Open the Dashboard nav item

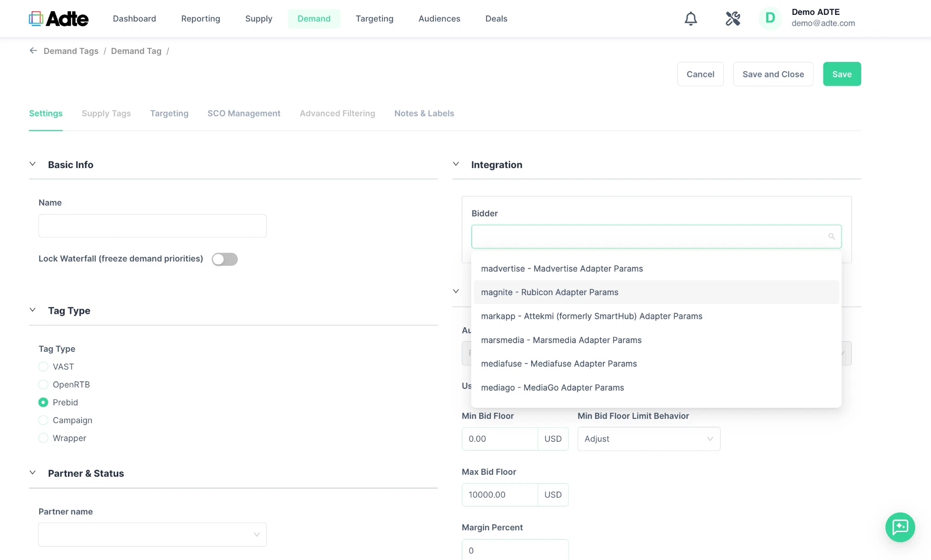pyautogui.click(x=135, y=19)
